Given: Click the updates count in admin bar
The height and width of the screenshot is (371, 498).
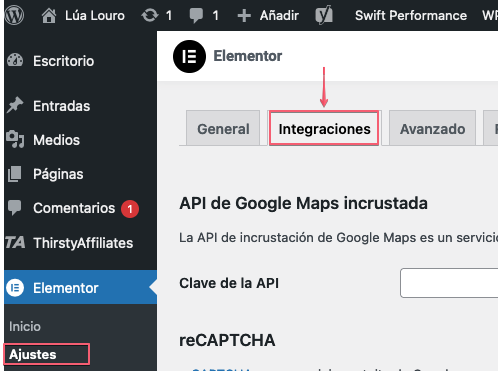Looking at the screenshot, I should 169,16.
